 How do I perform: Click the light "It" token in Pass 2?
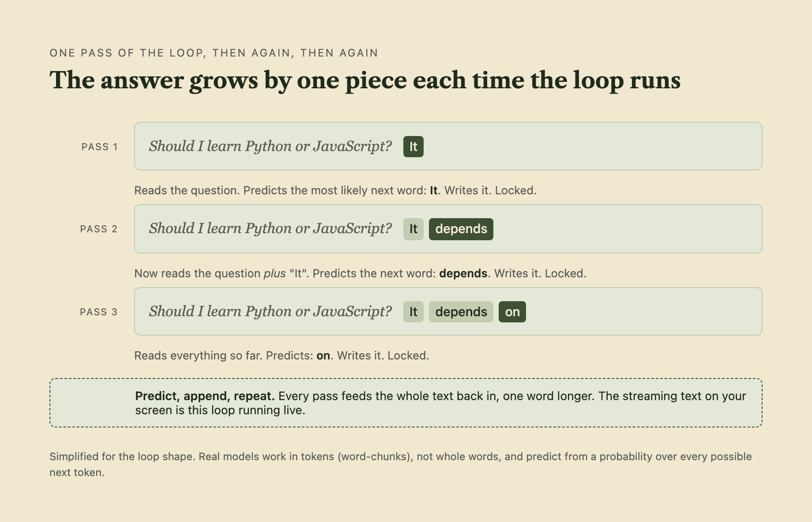(x=413, y=229)
